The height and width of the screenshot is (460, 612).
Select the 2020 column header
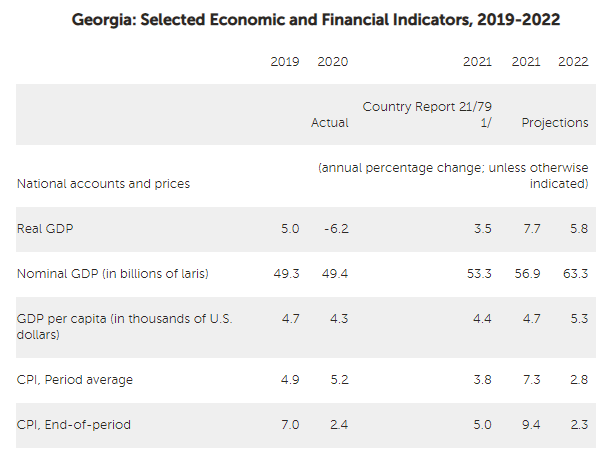(332, 62)
